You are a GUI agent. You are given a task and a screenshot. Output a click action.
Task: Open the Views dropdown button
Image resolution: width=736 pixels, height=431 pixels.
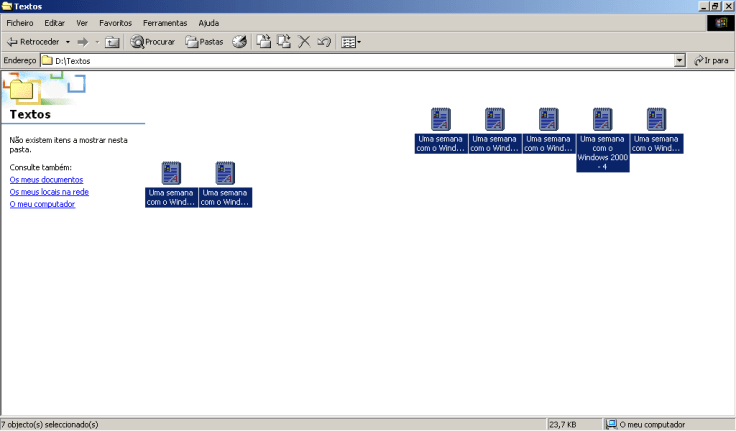pyautogui.click(x=350, y=42)
